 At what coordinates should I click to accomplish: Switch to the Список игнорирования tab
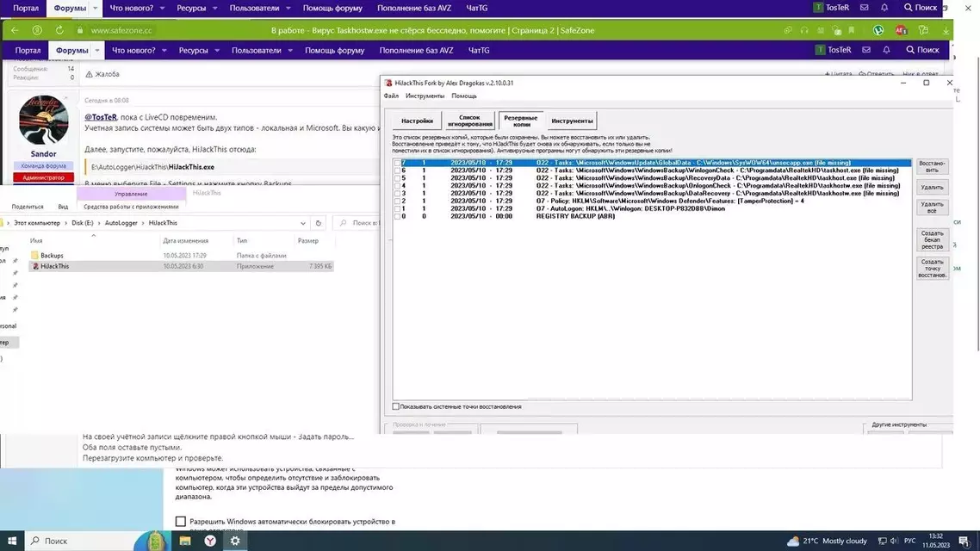(469, 121)
